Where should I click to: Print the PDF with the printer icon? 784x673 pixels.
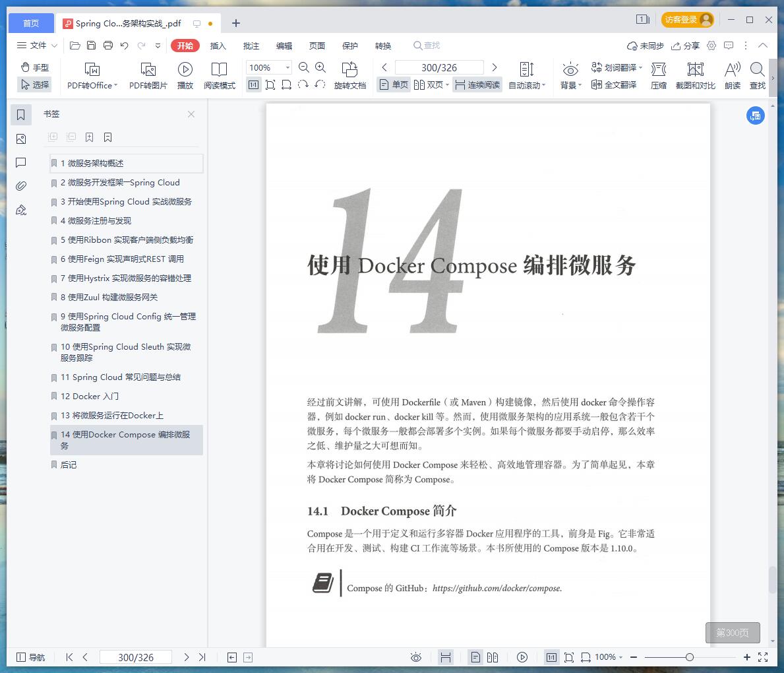point(108,46)
